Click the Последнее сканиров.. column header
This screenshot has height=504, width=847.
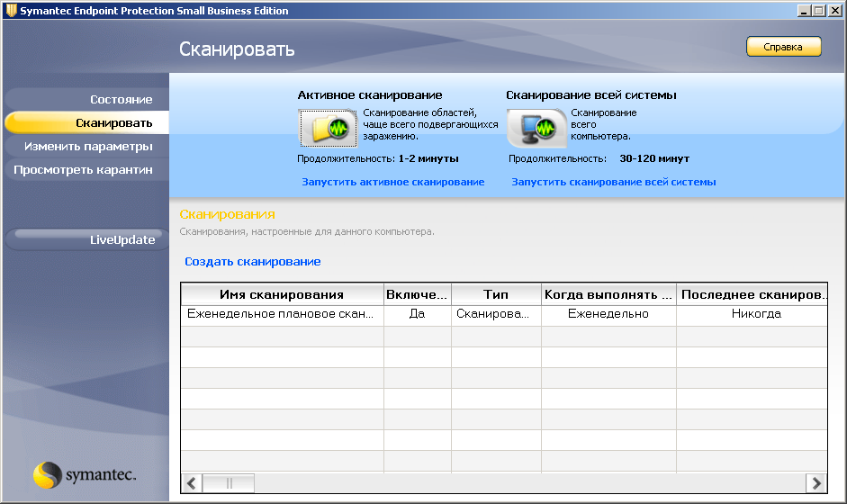(752, 294)
